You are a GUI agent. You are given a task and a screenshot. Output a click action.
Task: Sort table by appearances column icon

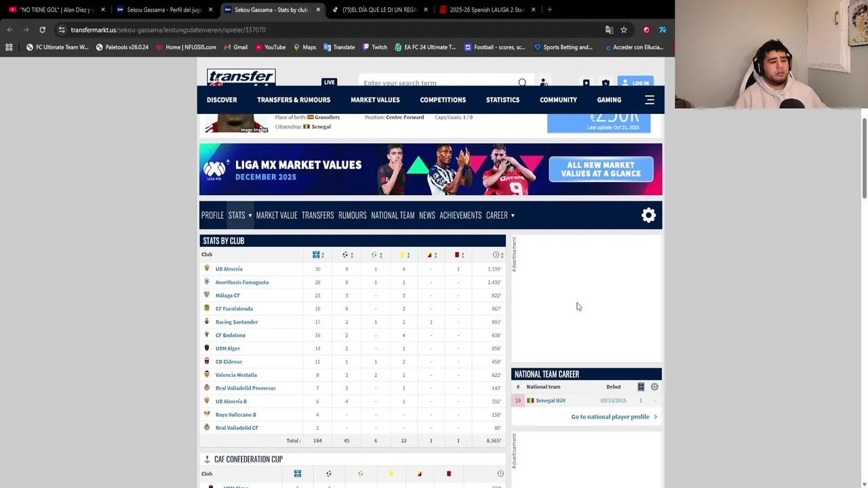316,255
